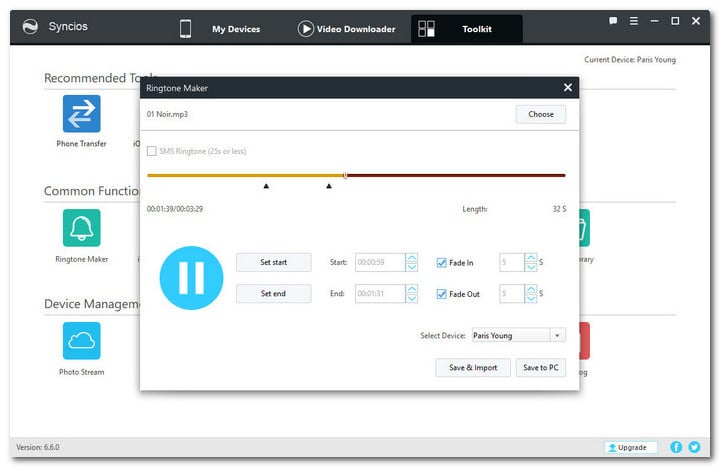Increase Fade In duration with up arrow
This screenshot has height=468, width=721.
pyautogui.click(x=531, y=258)
